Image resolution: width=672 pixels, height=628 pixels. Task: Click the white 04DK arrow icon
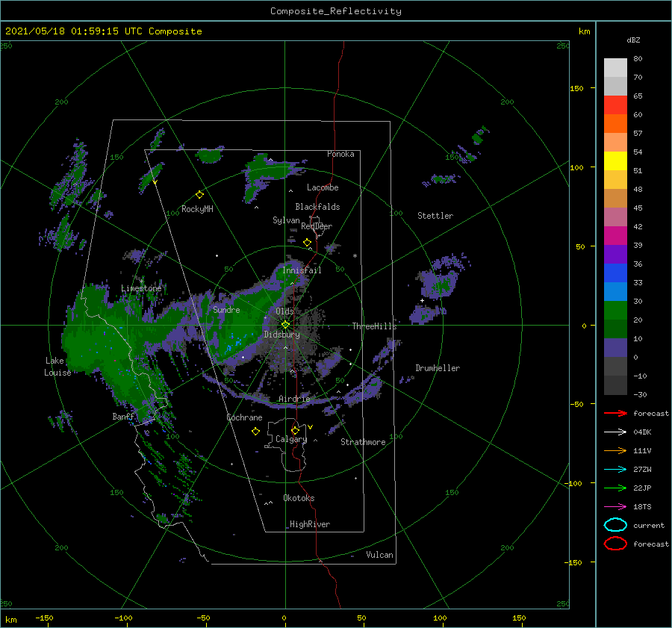615,432
